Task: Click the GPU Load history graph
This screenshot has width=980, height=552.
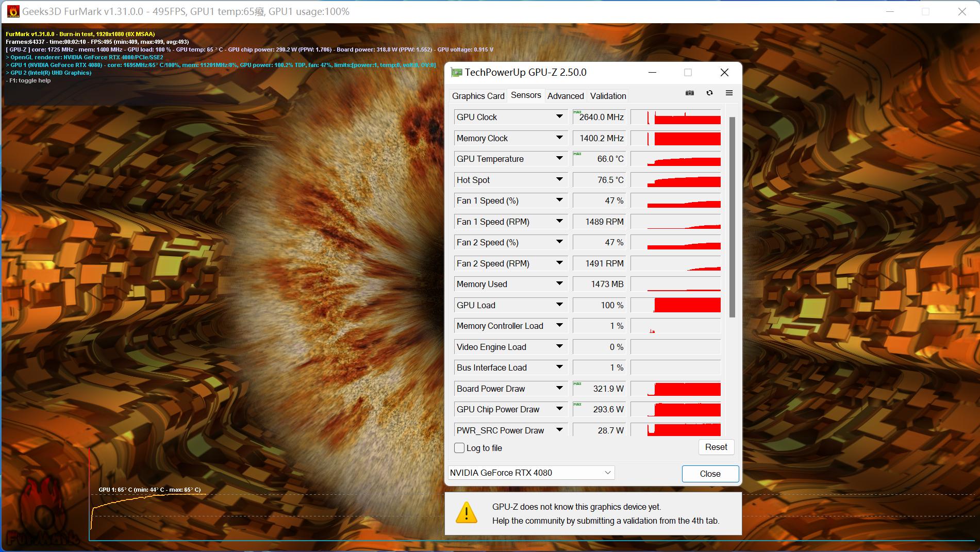Action: [x=675, y=305]
